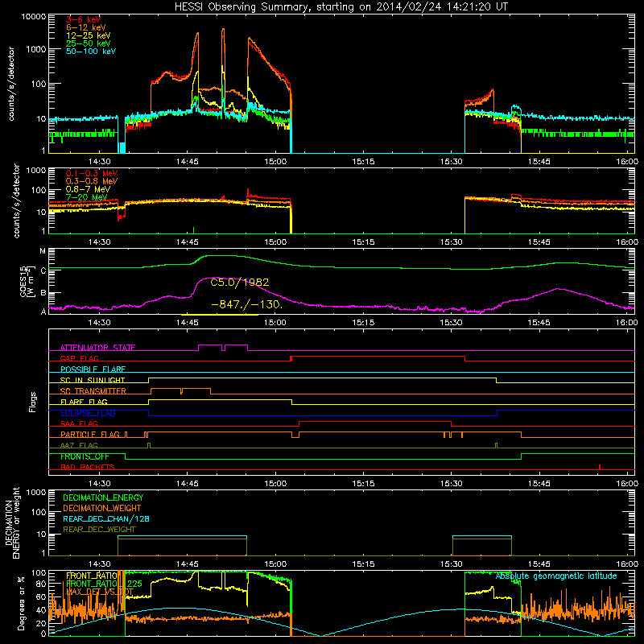Pick the yellow 12-25 keV legend label
The image size is (644, 644).
click(x=89, y=35)
